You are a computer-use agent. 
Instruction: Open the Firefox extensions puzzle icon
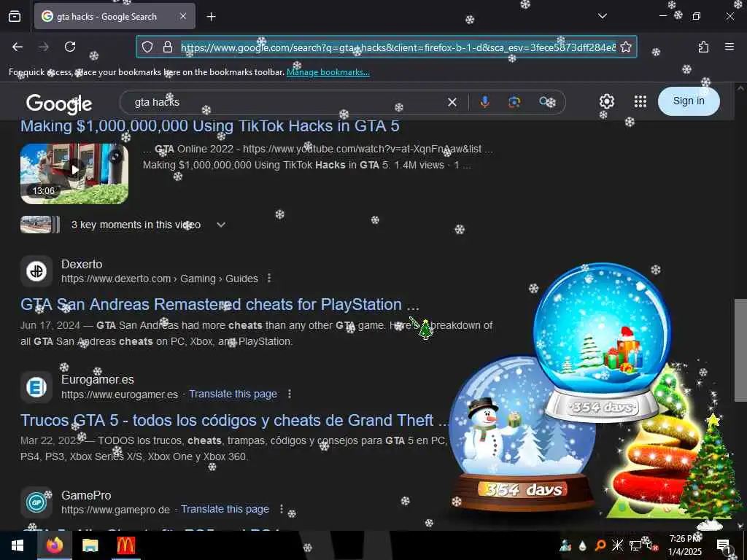click(703, 47)
